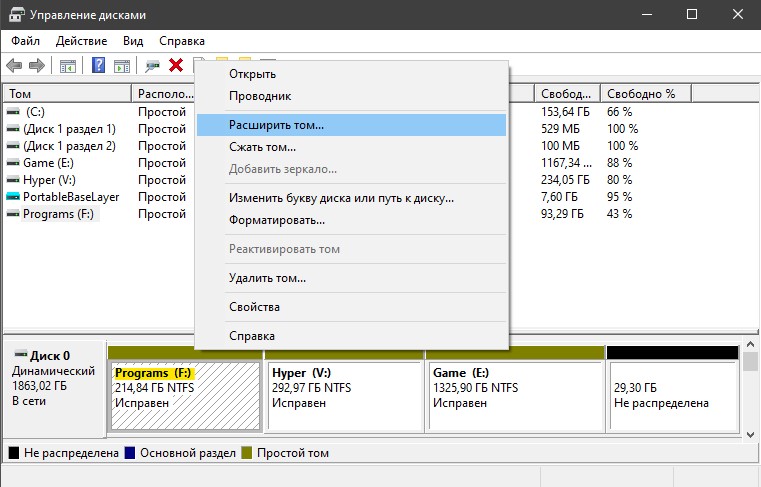Click the Disk Management app icon in title bar
The height and width of the screenshot is (487, 761).
pyautogui.click(x=17, y=15)
